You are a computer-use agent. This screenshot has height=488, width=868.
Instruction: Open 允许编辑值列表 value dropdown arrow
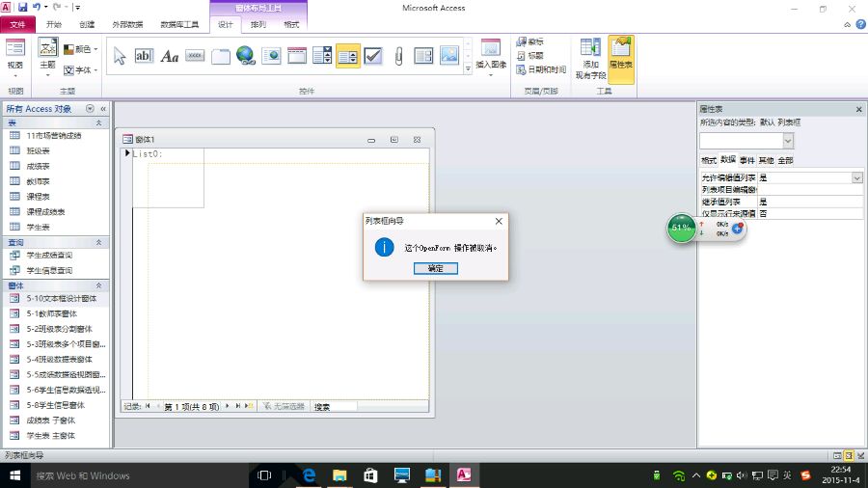click(x=857, y=177)
